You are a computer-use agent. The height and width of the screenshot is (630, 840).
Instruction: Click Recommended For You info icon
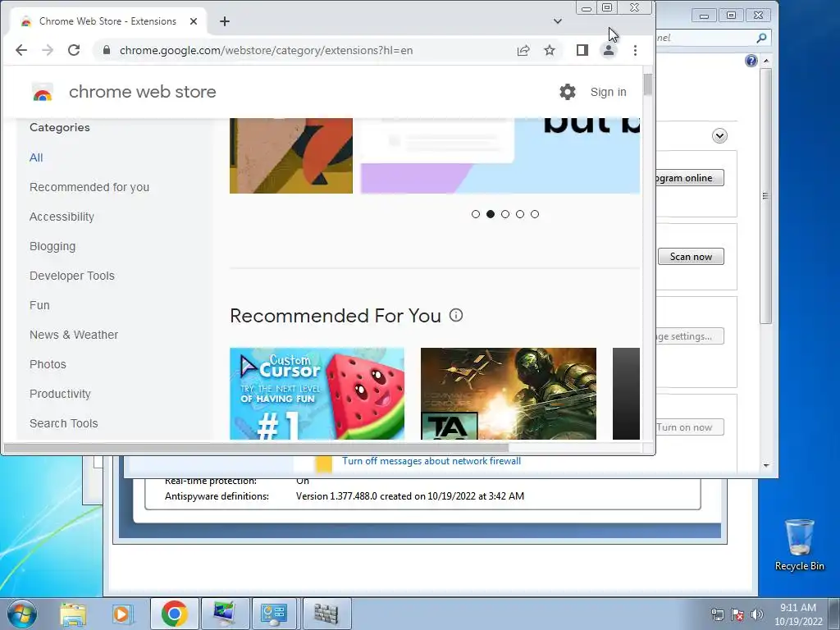(x=456, y=315)
